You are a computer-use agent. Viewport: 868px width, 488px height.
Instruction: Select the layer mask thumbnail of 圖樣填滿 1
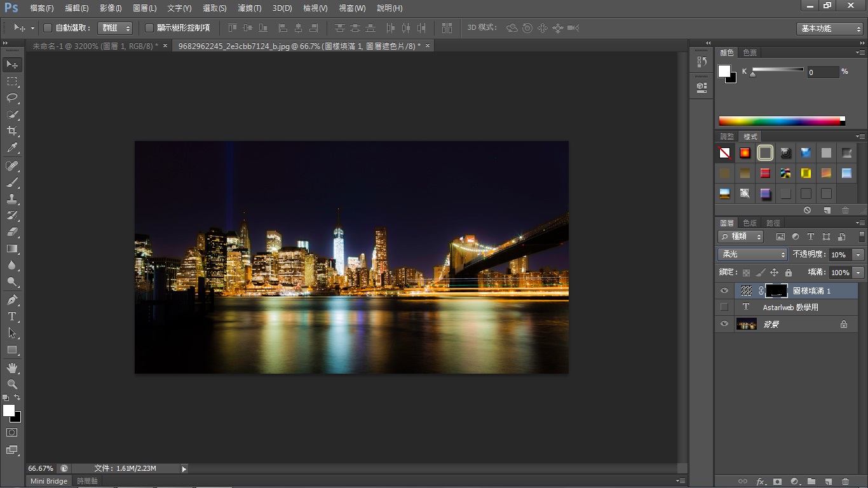776,291
